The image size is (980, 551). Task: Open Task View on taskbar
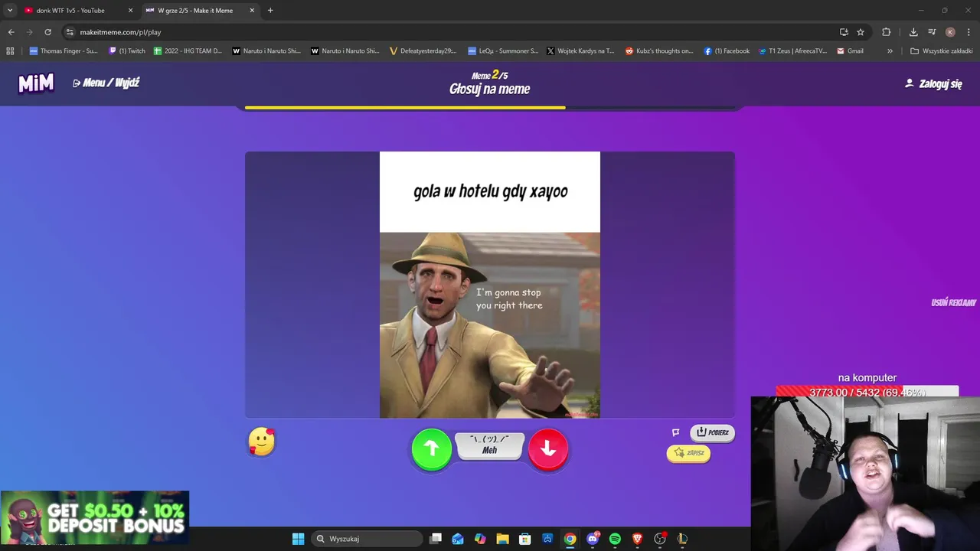[x=436, y=539]
